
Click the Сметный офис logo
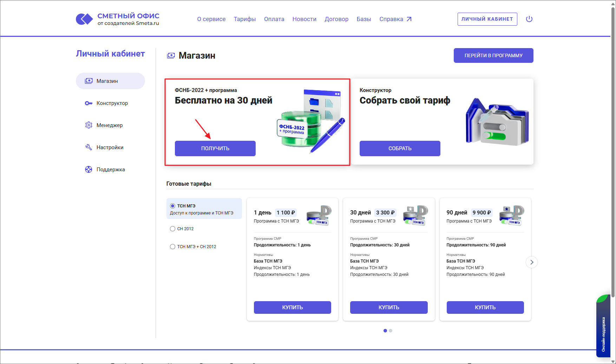click(118, 19)
